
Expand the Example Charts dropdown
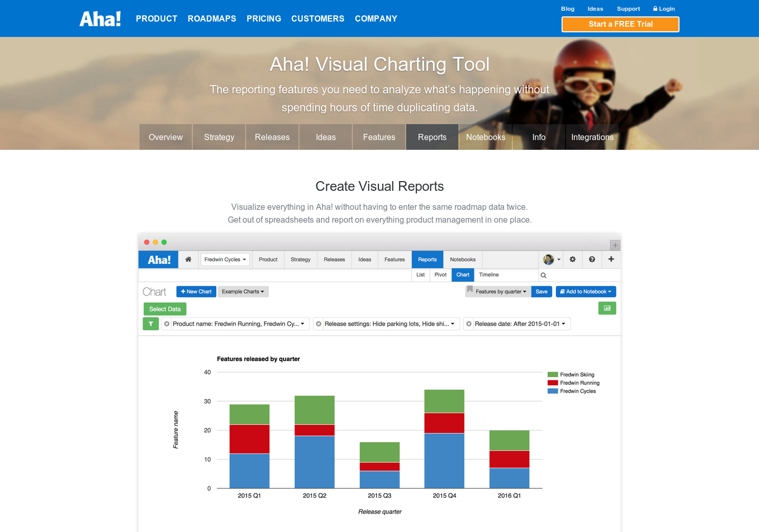[243, 291]
